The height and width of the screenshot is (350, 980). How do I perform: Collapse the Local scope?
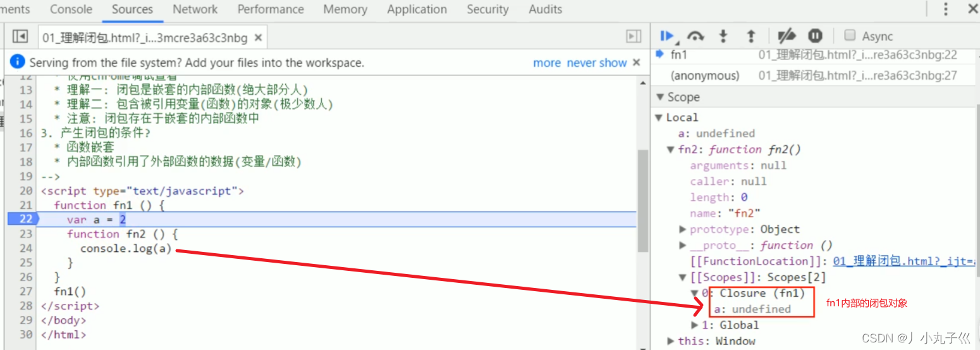tap(659, 117)
